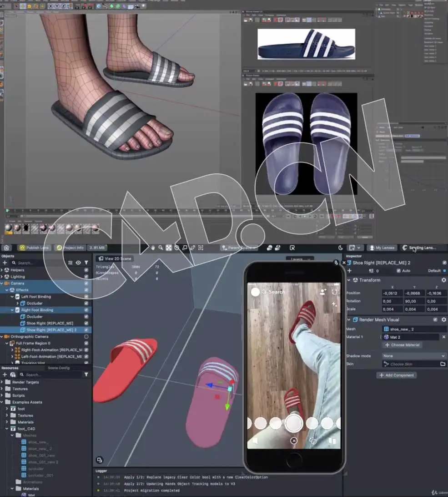Expand the Right-Foot-Animation node
This screenshot has height=497, width=448.
(x=12, y=350)
